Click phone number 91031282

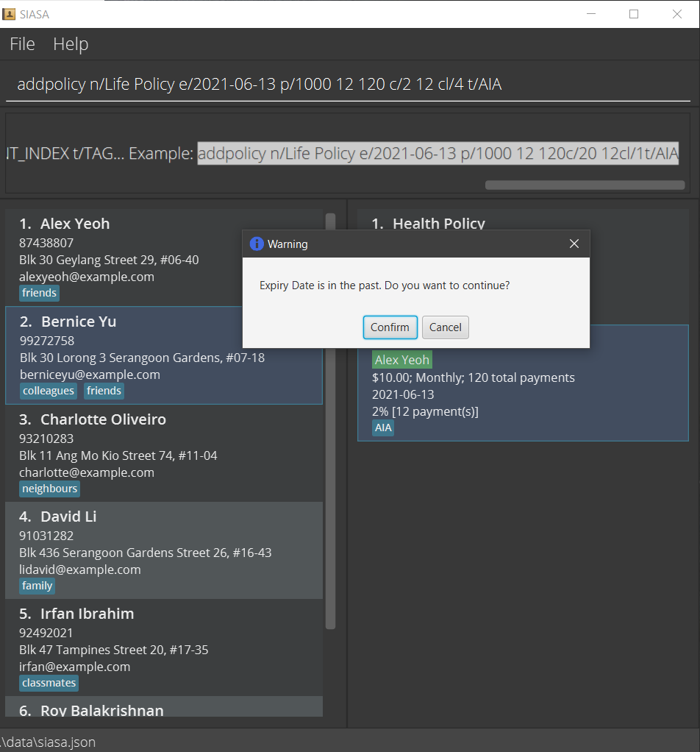click(x=46, y=536)
